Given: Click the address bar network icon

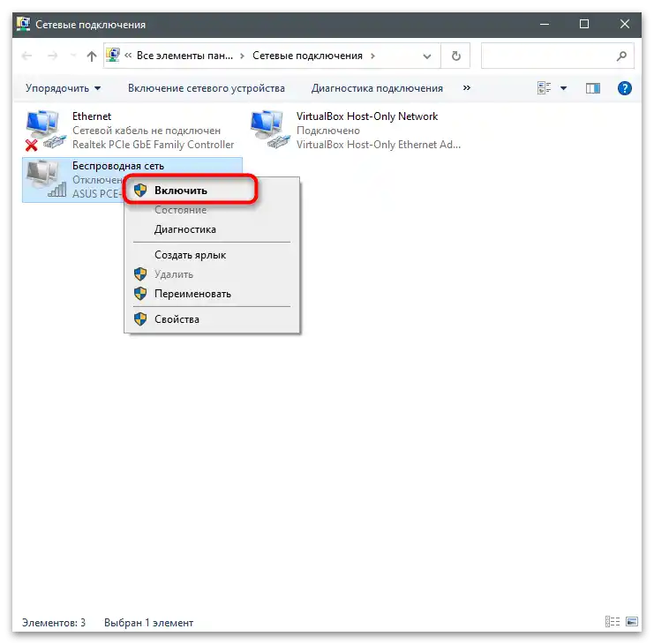Looking at the screenshot, I should pyautogui.click(x=114, y=56).
